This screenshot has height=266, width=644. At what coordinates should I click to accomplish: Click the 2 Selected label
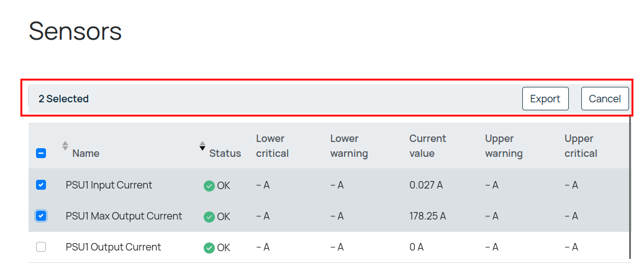[x=63, y=99]
